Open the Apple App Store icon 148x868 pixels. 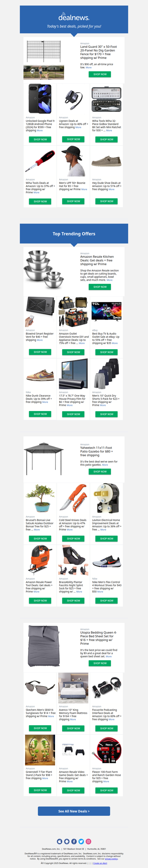[60, 841]
